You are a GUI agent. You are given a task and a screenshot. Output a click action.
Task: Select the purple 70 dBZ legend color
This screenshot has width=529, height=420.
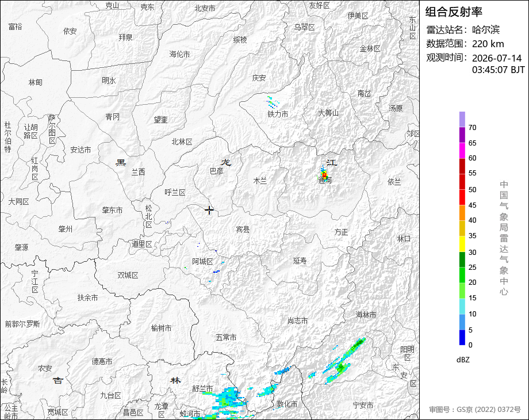[462, 119]
